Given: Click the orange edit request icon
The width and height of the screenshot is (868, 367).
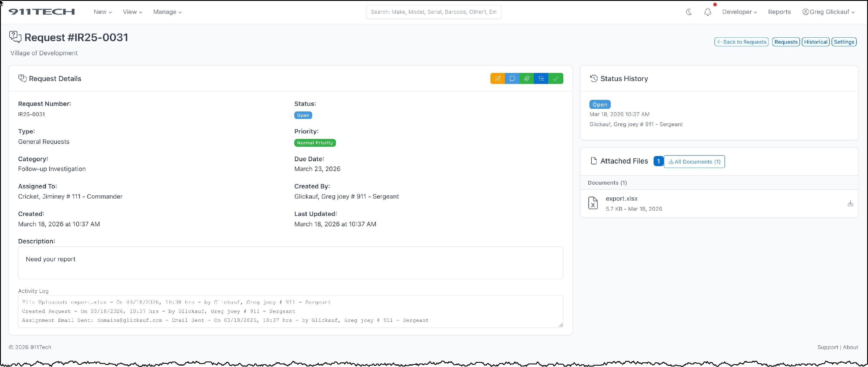Looking at the screenshot, I should point(497,78).
